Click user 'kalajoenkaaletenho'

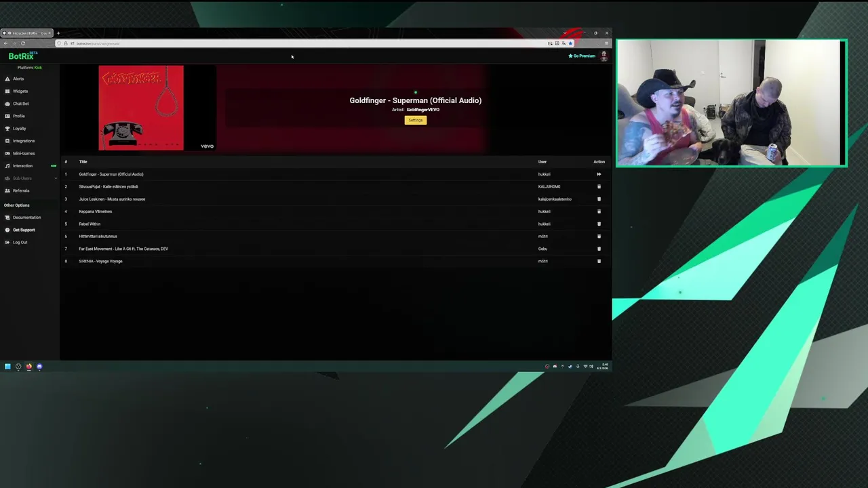pos(555,199)
